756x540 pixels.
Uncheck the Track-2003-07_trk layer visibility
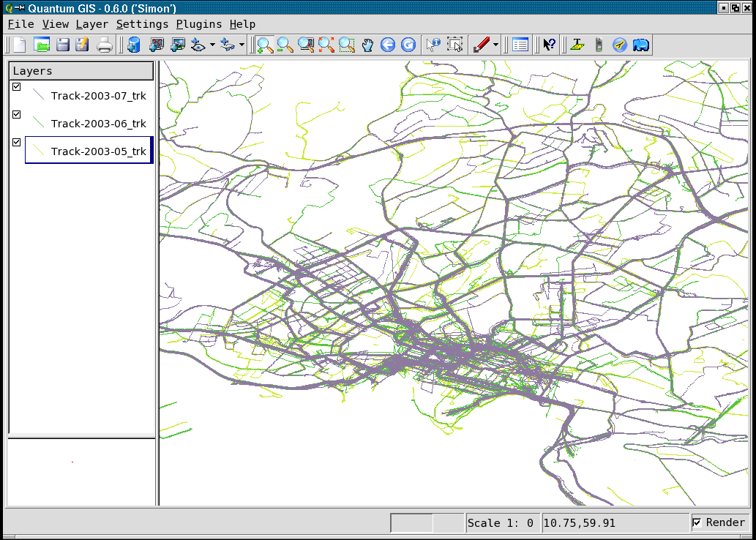coord(17,87)
